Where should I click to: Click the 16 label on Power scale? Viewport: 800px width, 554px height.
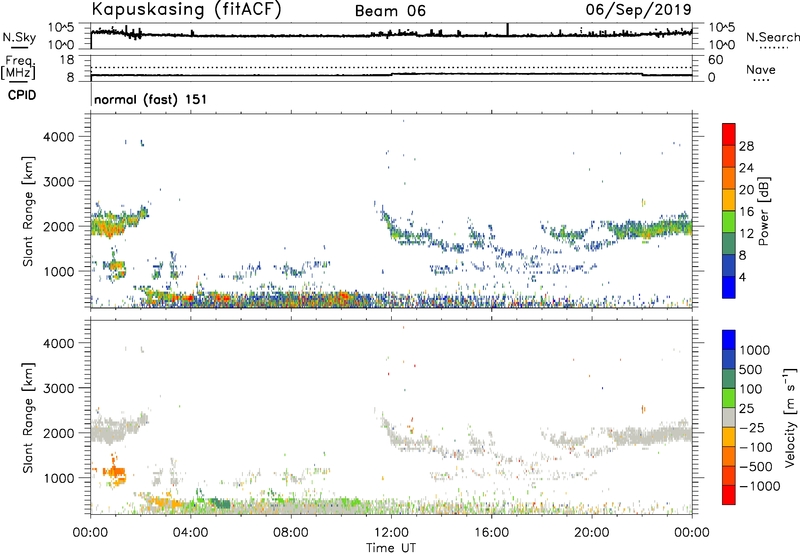[x=746, y=212]
